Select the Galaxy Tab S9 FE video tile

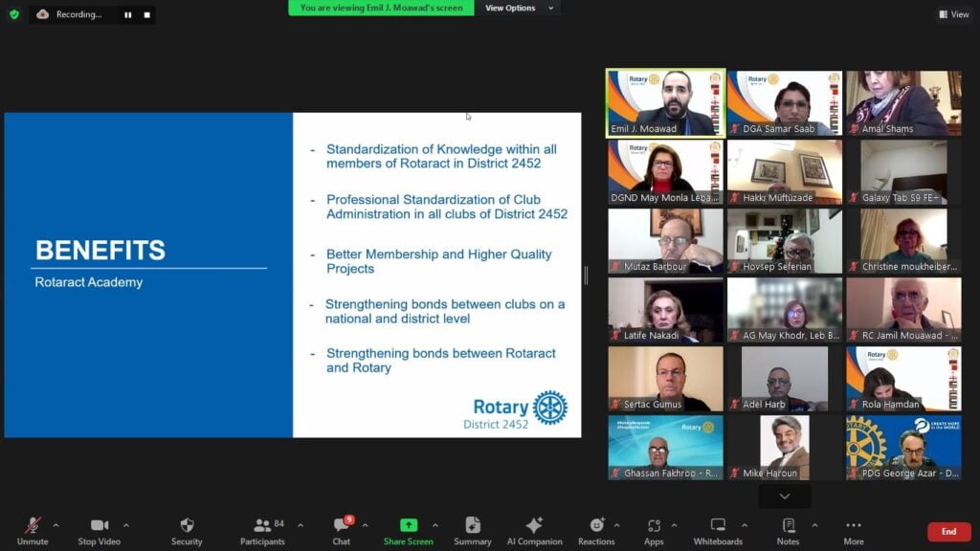903,172
